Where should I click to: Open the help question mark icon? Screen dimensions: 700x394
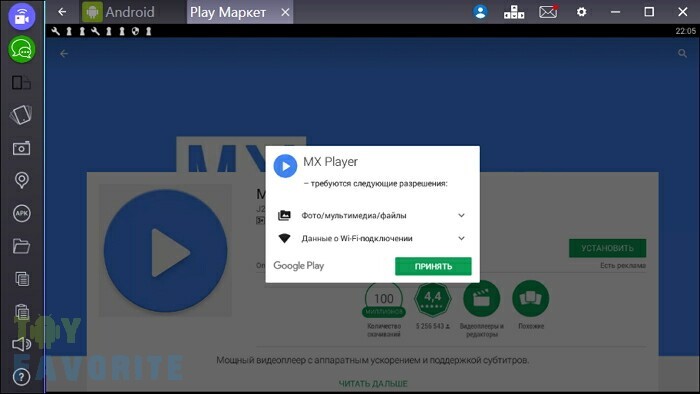21,377
